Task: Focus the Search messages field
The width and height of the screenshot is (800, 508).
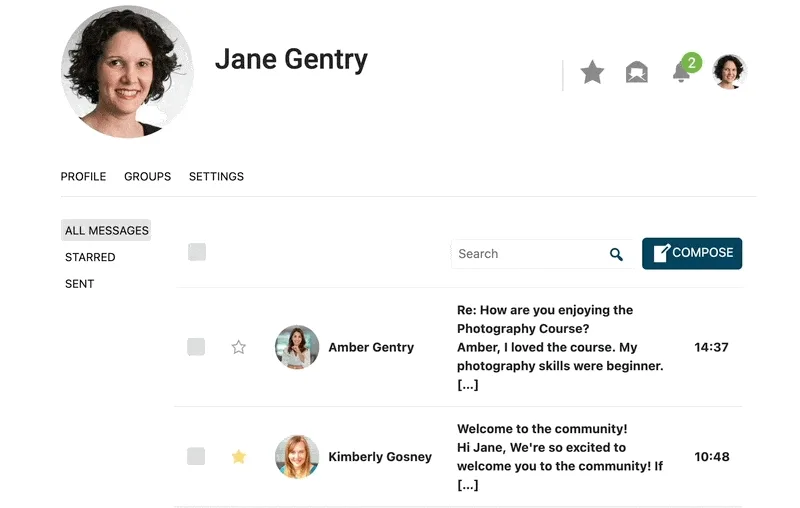Action: 541,254
